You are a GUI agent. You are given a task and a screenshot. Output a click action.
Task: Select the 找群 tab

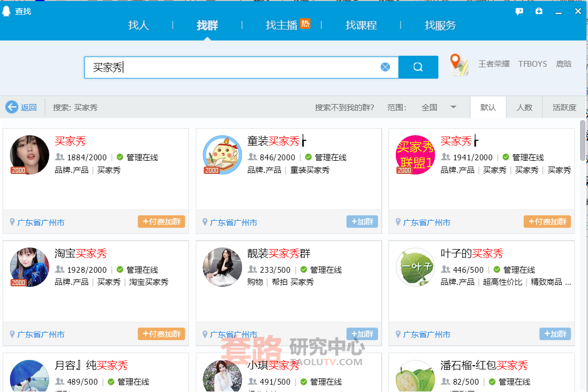coord(207,25)
